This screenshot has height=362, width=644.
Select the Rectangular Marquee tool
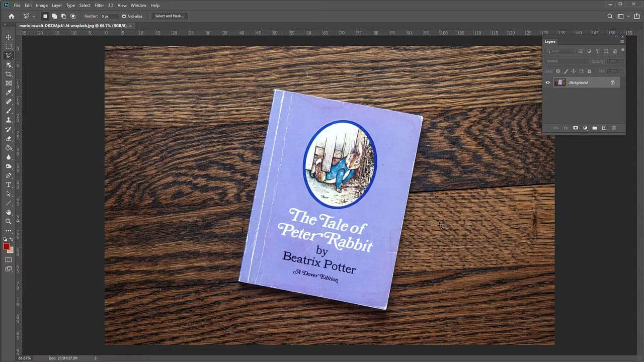click(9, 46)
